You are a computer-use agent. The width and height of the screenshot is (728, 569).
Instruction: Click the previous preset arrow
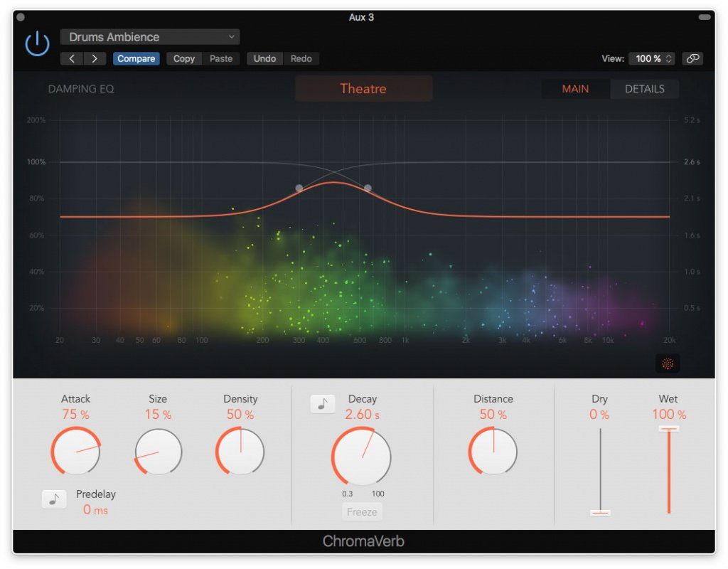coord(72,58)
